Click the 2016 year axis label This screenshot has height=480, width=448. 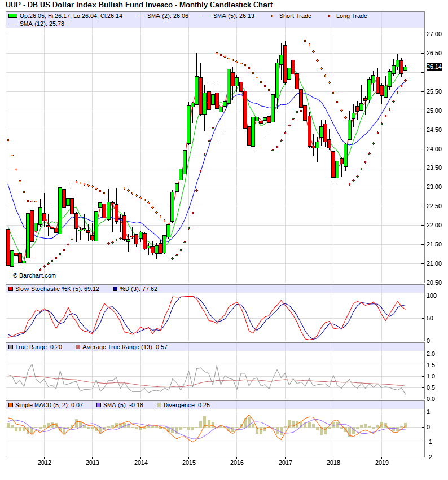point(237,463)
